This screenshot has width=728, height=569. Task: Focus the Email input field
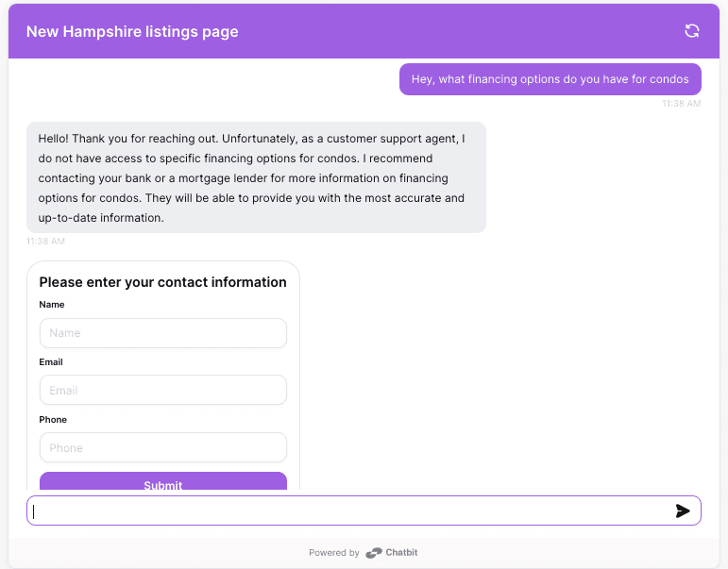click(163, 390)
